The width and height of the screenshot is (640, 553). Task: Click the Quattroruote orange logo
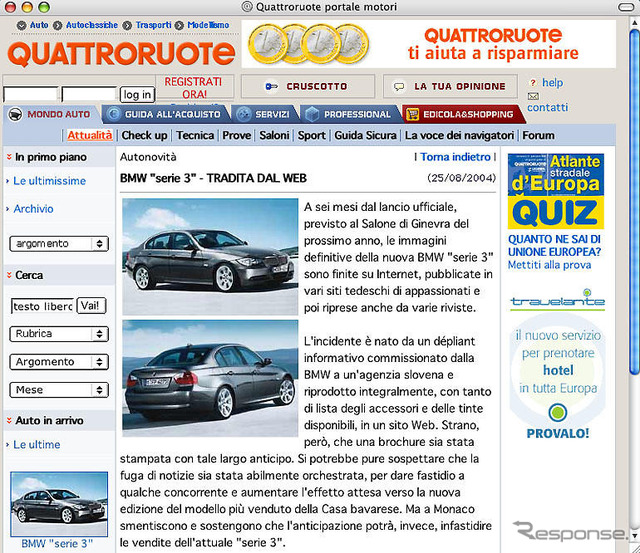click(121, 53)
